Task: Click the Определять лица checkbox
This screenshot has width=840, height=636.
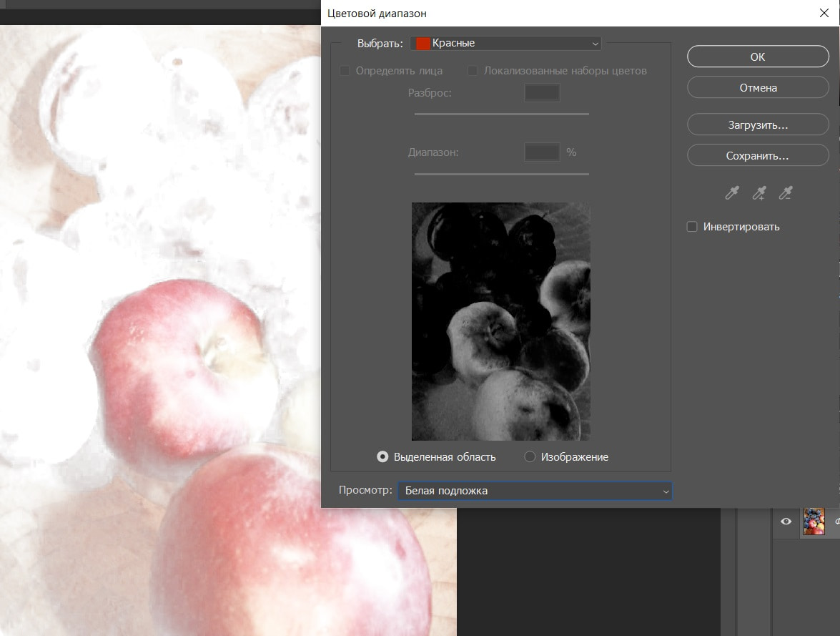Action: coord(345,71)
